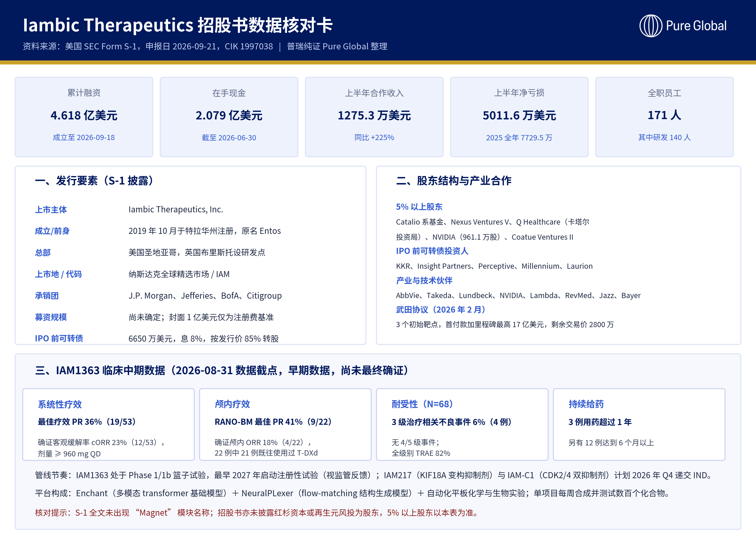Click the source line 'SEC Form S-1' subtitle
Image resolution: width=756 pixels, height=552 pixels.
205,46
